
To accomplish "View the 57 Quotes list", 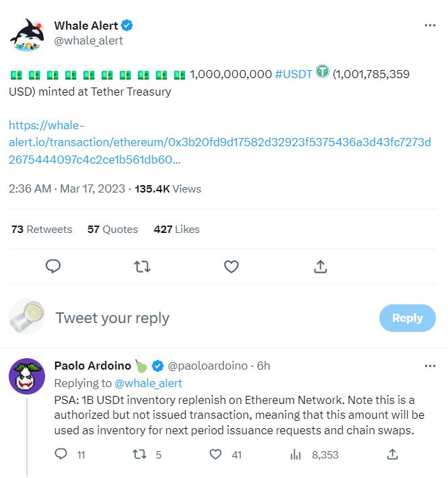I will click(112, 229).
